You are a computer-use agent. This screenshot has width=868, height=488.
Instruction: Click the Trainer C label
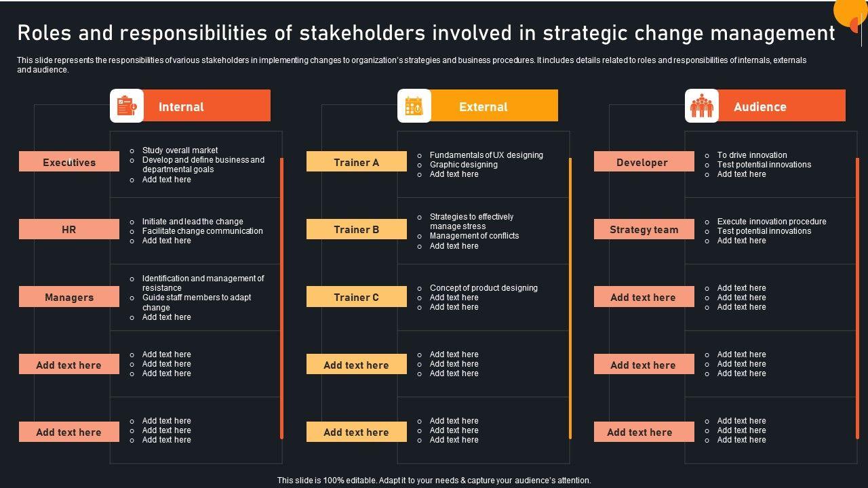[356, 297]
